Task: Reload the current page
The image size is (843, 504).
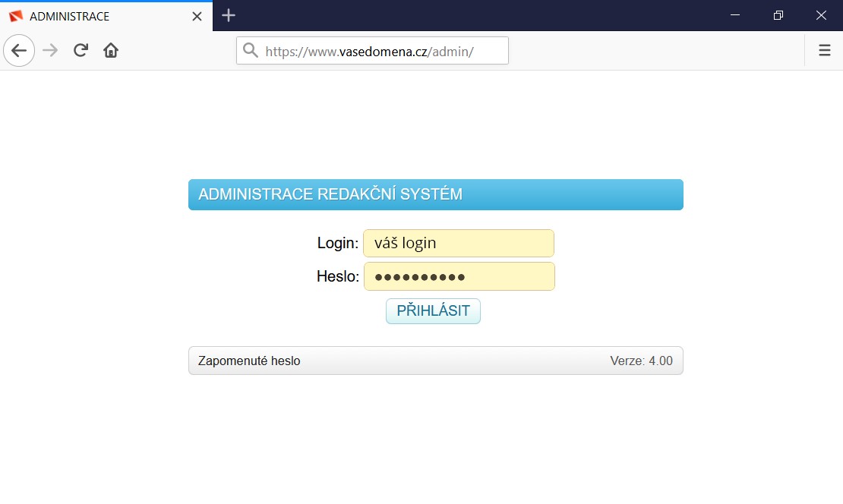Action: (81, 51)
